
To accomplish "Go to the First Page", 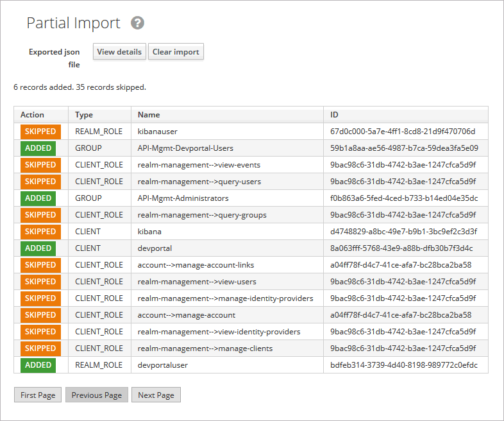I will point(38,395).
